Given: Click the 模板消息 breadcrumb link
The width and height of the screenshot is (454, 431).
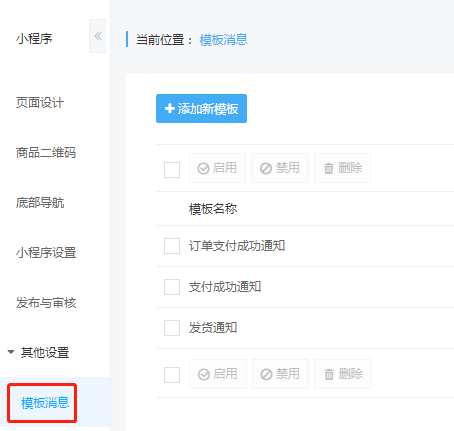Looking at the screenshot, I should point(224,40).
